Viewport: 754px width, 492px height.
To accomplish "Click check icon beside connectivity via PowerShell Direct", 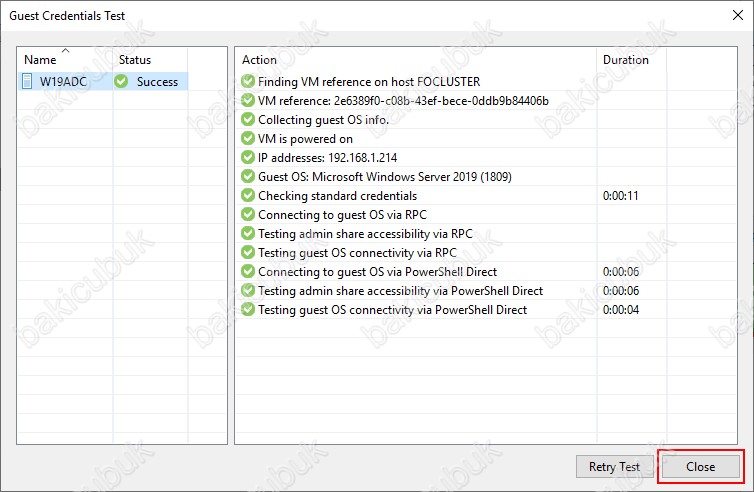I will pos(248,309).
